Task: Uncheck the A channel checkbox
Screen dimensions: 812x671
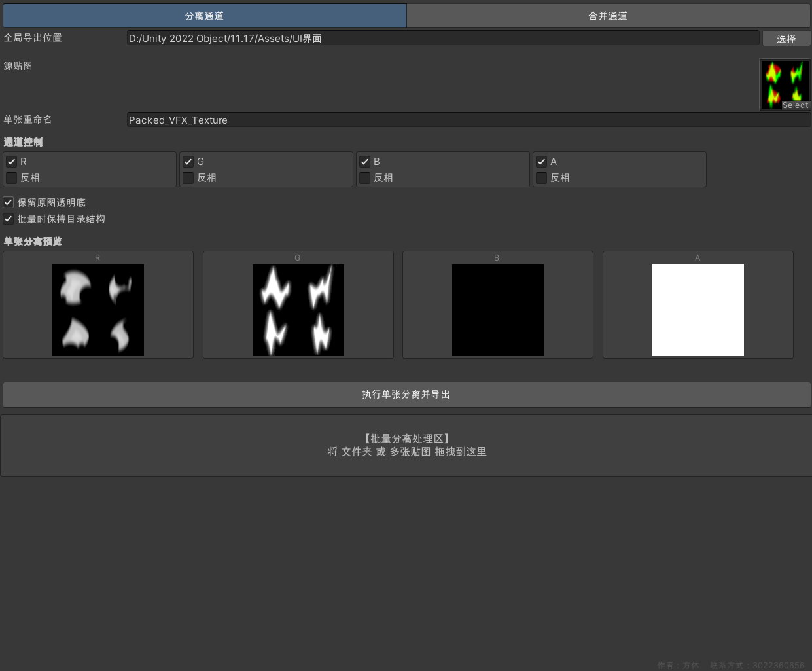Action: point(542,161)
